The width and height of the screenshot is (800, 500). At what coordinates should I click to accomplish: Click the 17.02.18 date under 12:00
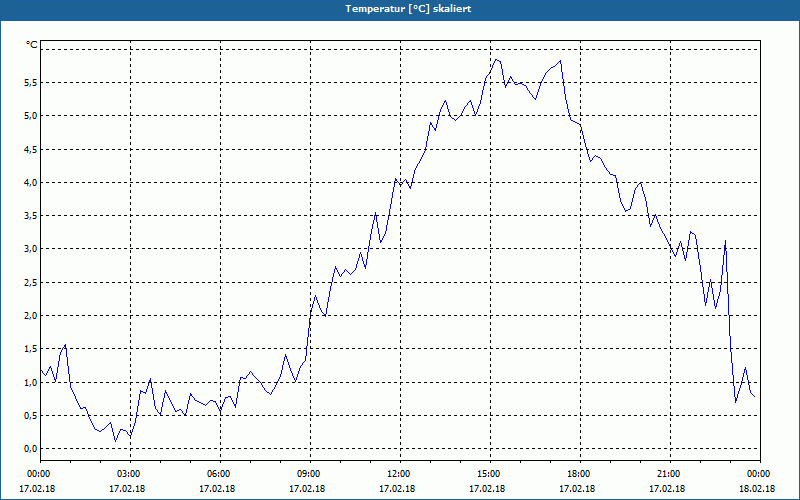(397, 489)
